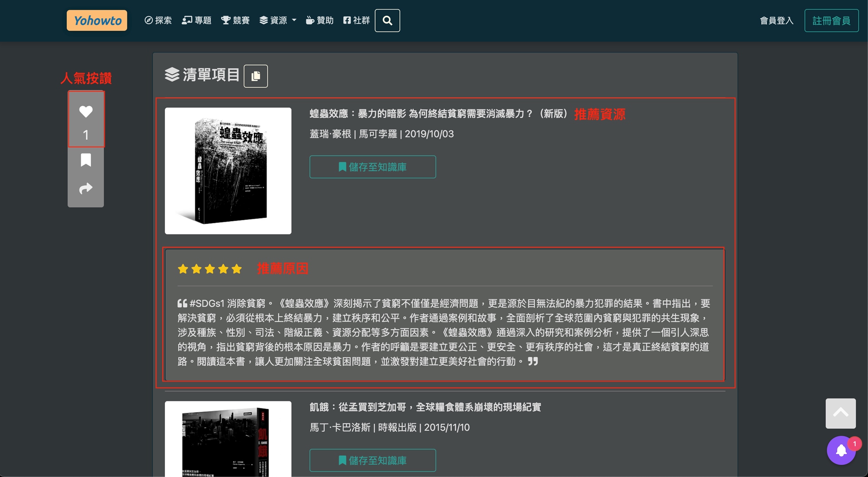
Task: Click the scroll-to-top chevron button
Action: point(841,413)
